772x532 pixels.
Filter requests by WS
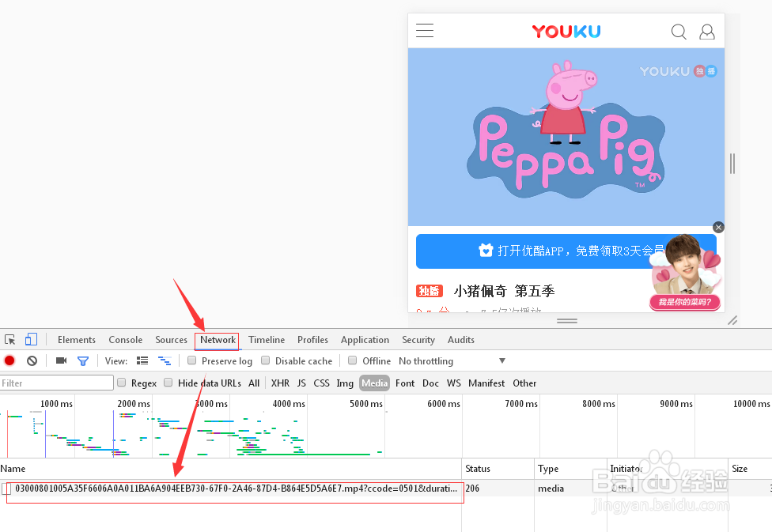click(453, 383)
